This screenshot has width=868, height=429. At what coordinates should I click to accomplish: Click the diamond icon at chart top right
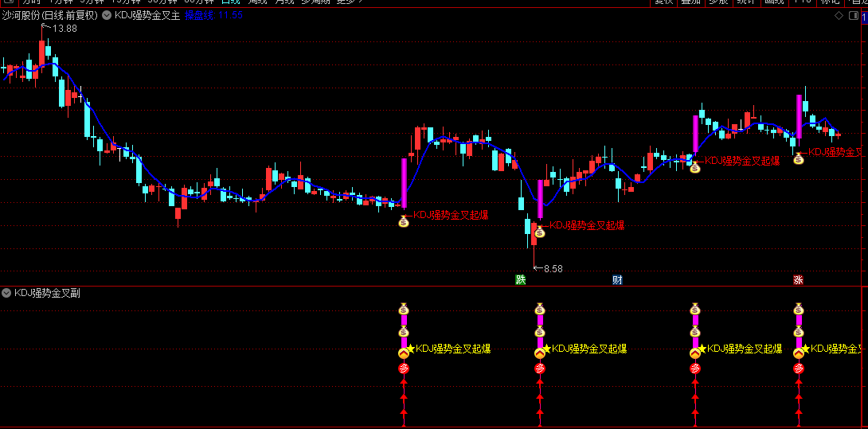tap(839, 15)
